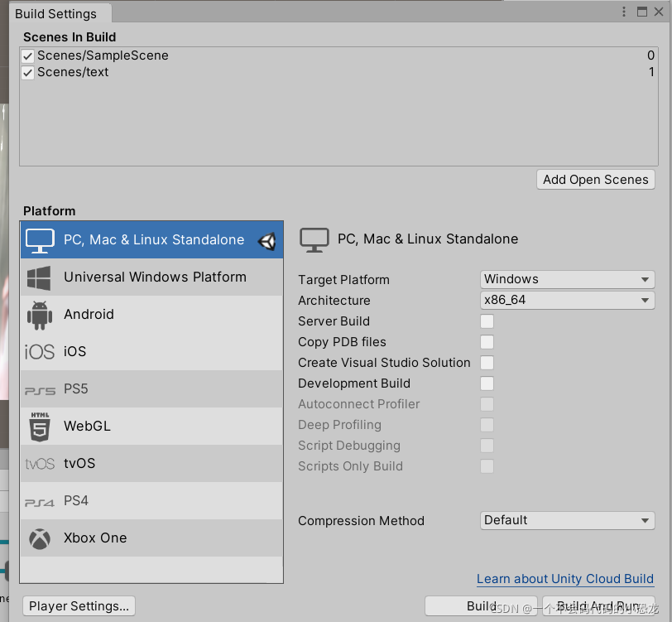Close the Build Settings window

pyautogui.click(x=659, y=12)
